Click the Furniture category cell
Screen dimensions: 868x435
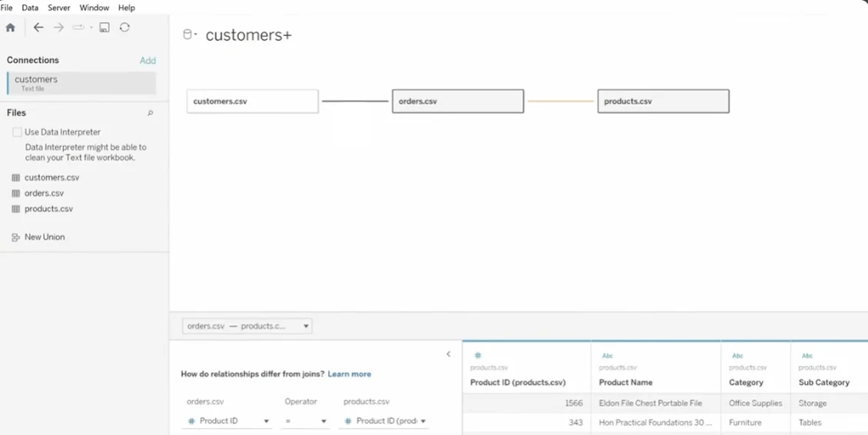[x=756, y=422]
